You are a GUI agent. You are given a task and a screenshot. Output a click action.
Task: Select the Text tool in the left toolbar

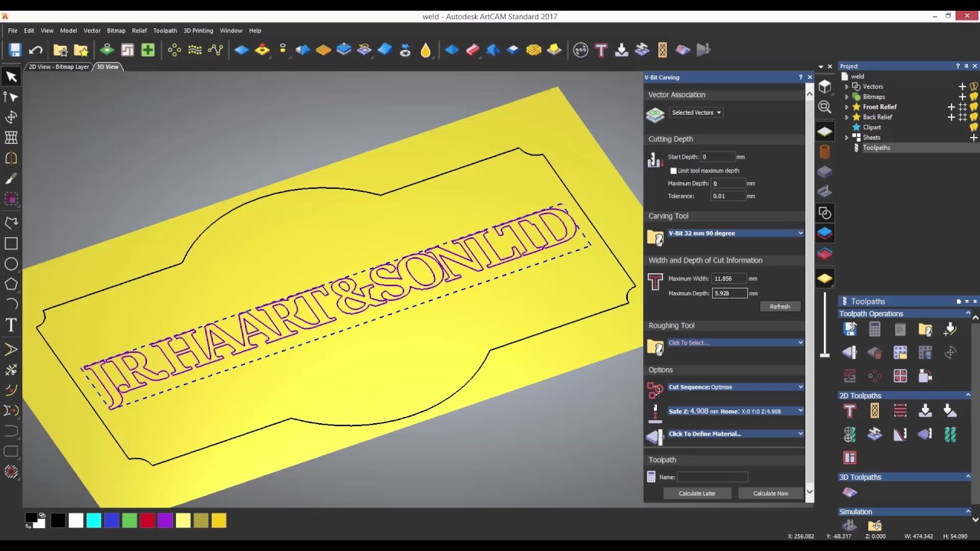tap(11, 325)
